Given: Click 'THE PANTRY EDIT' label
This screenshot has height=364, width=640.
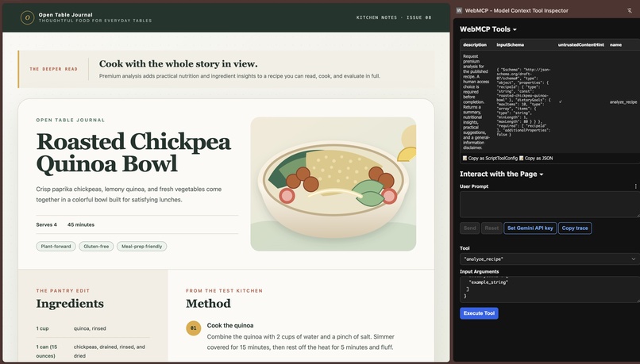Looking at the screenshot, I should pyautogui.click(x=63, y=290).
